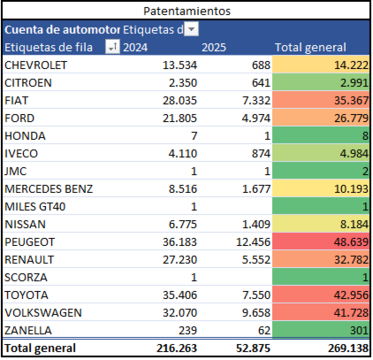The image size is (373, 360).
Task: Select the PEUGEOT total cell 48.639
Action: [321, 242]
